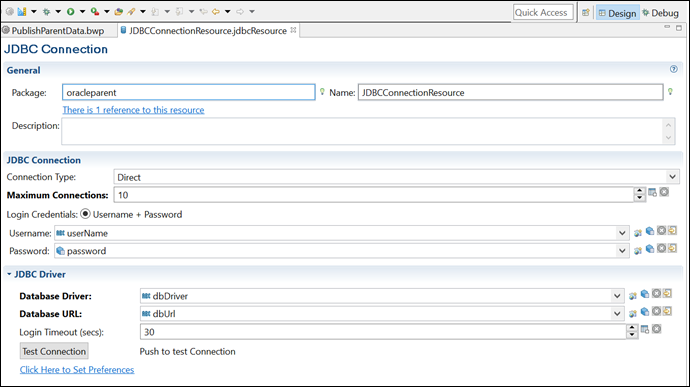
Task: Switch to the Debug perspective
Action: pyautogui.click(x=661, y=13)
